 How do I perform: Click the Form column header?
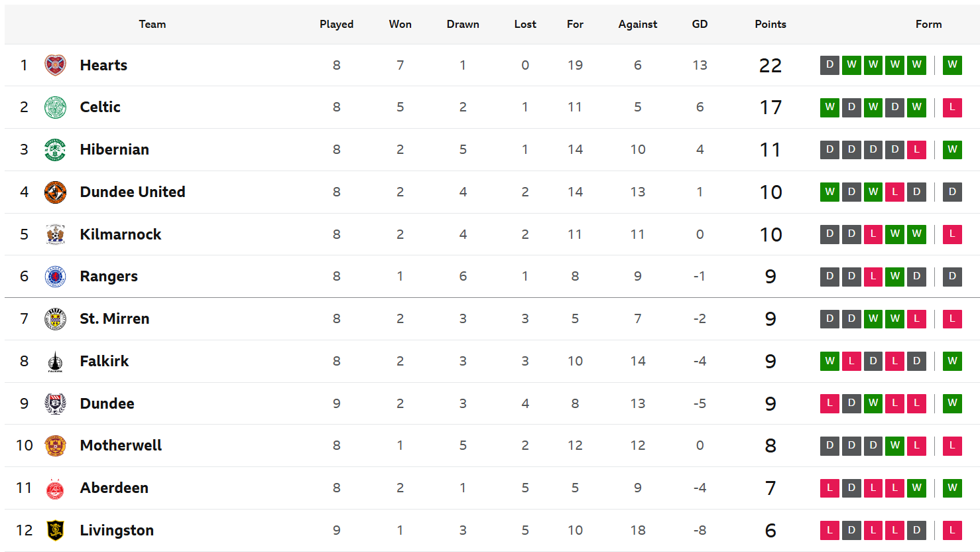click(928, 24)
